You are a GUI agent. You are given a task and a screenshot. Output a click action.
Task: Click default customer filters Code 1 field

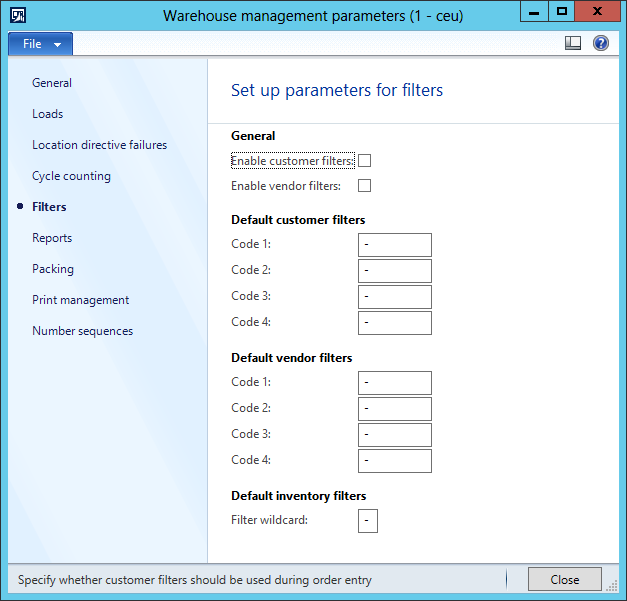[394, 245]
